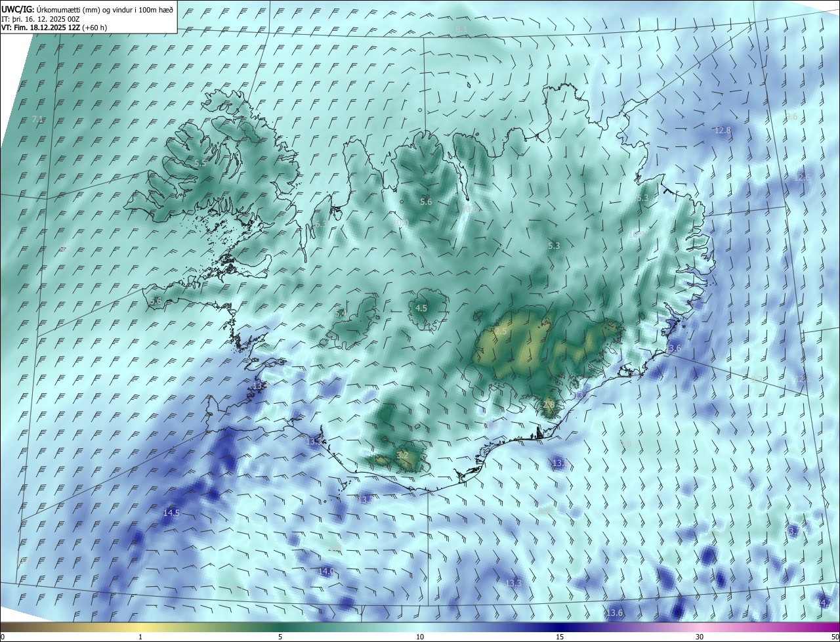Select the 15 tick on the colour scale

pos(560,637)
